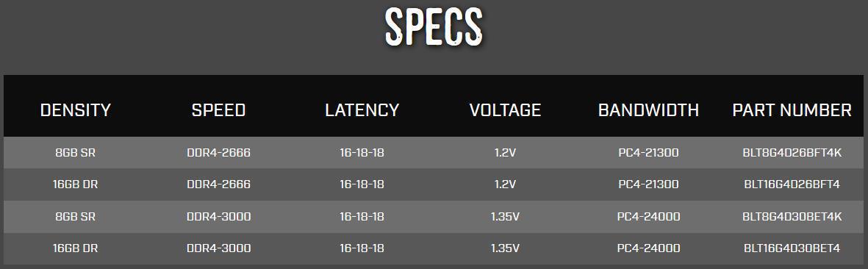Select the 1.2V voltage in first row

pyautogui.click(x=505, y=153)
